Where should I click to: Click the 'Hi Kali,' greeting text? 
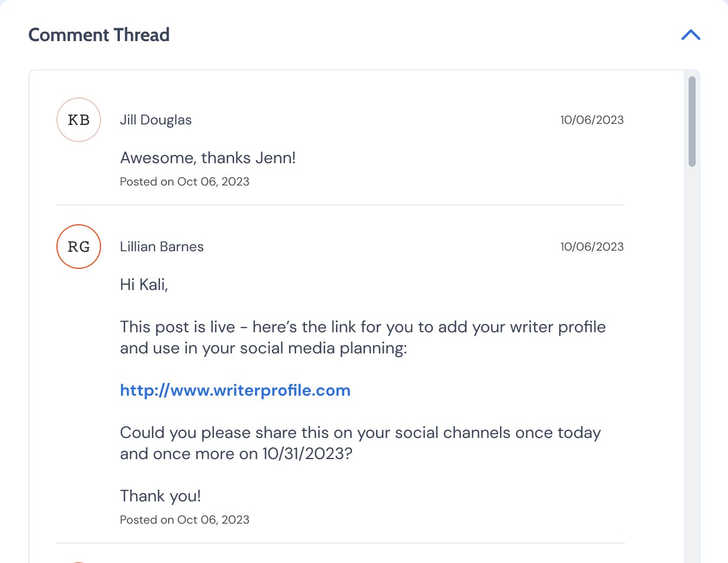[144, 285]
